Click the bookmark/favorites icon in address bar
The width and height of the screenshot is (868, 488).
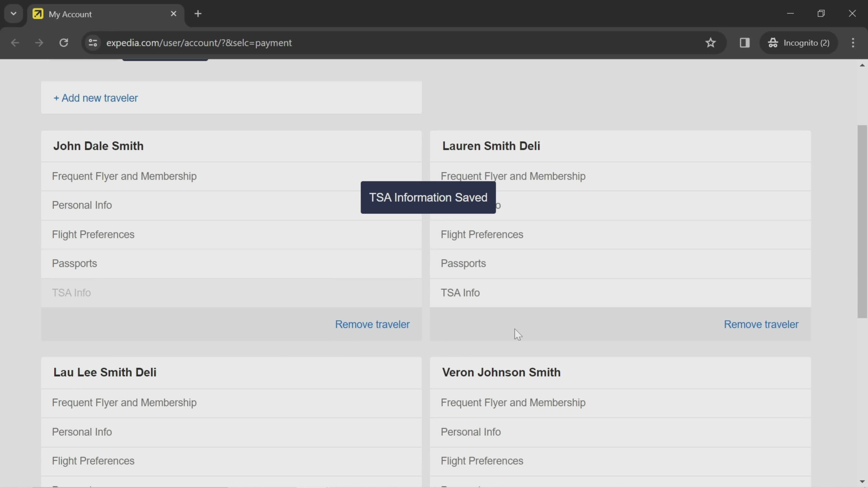click(711, 42)
